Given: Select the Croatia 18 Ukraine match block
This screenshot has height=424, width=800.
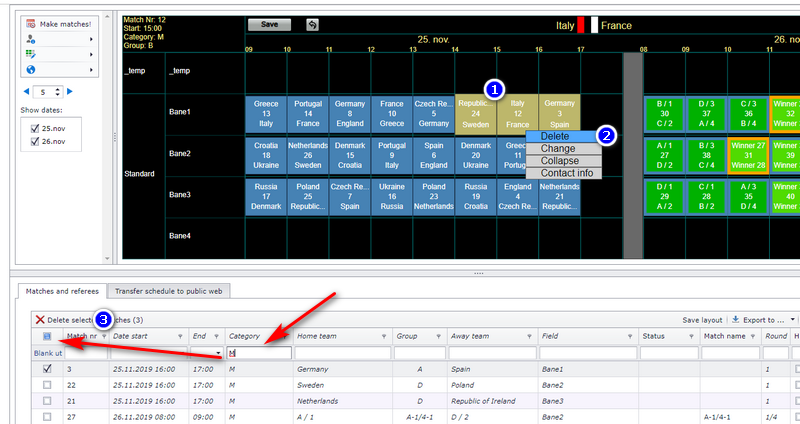Looking at the screenshot, I should (266, 155).
